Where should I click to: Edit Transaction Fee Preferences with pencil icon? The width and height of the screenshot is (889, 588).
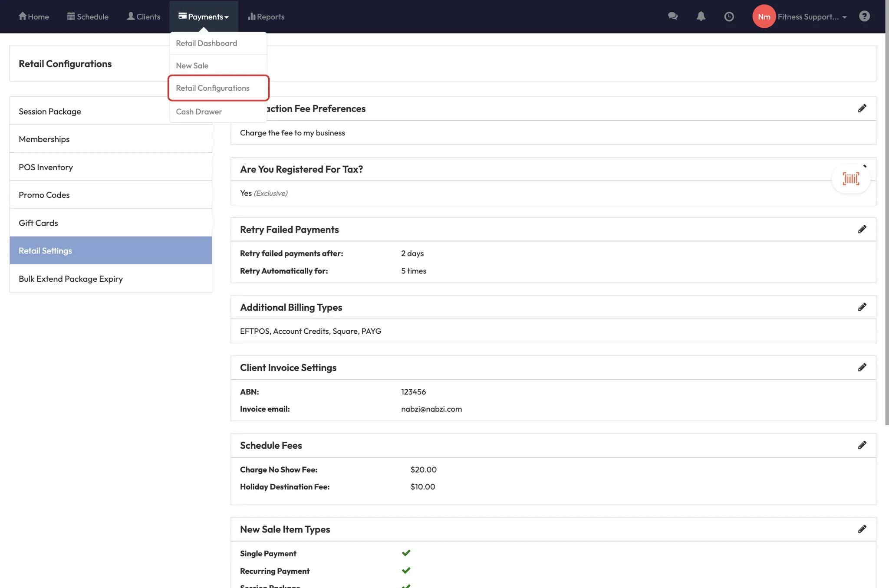(x=862, y=108)
